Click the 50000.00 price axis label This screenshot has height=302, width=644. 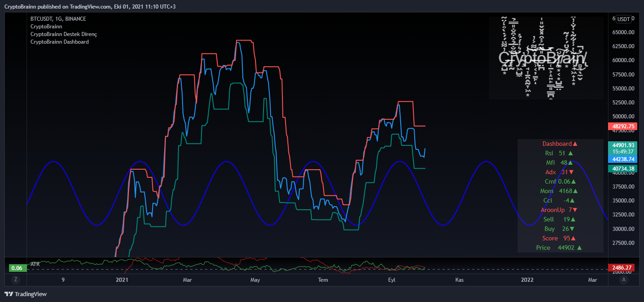tap(623, 117)
